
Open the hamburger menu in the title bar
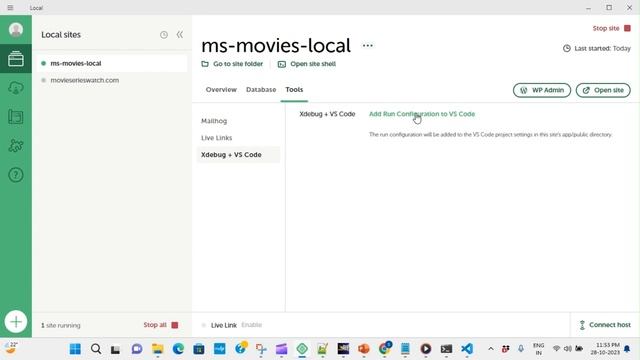tap(10, 7)
